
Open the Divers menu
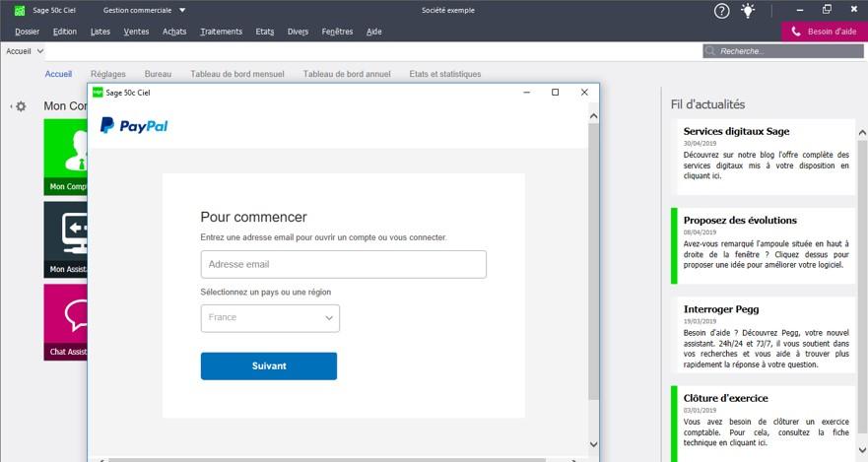(298, 32)
